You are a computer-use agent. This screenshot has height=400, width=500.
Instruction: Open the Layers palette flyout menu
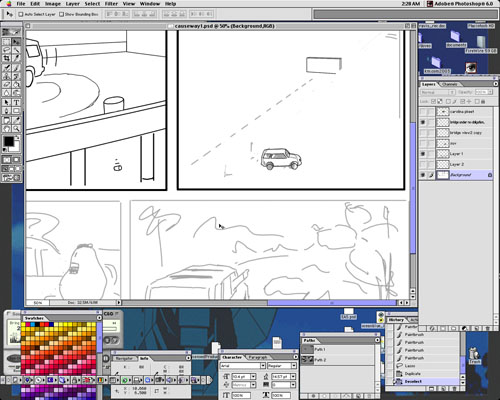495,84
